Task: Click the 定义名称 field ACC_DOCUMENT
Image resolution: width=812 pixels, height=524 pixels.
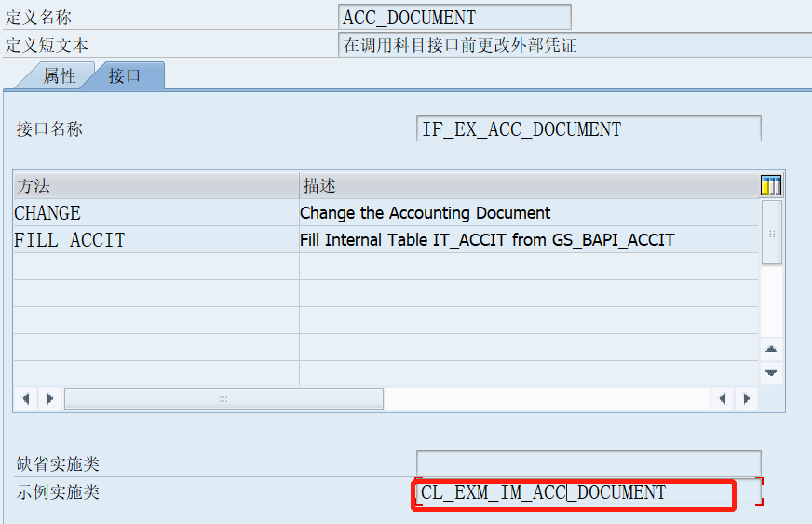Action: [x=454, y=17]
